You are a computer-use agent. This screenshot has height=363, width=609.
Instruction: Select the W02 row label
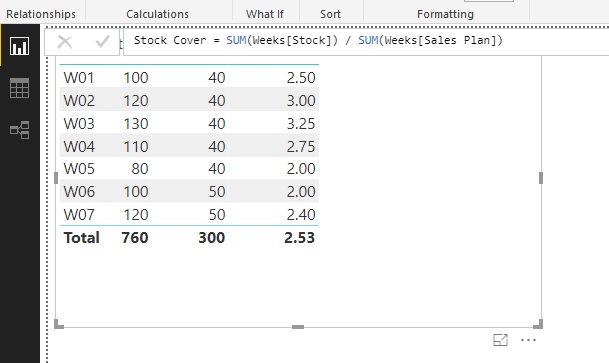[79, 101]
